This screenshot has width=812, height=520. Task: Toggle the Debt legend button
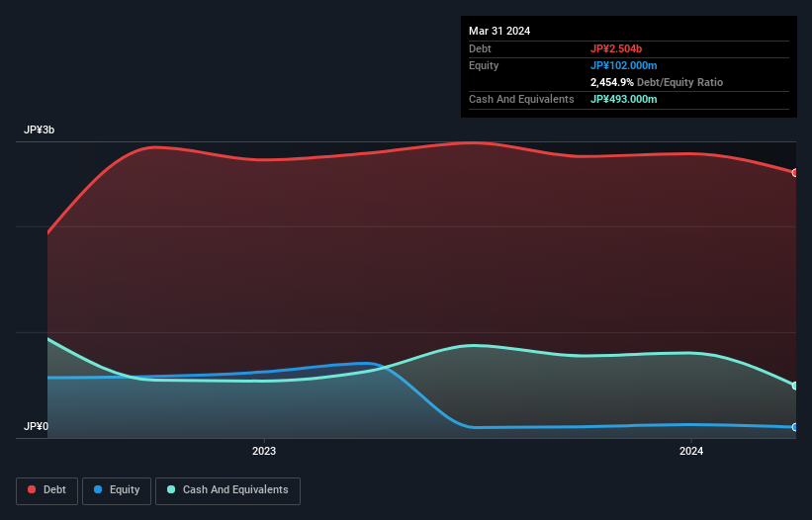47,490
